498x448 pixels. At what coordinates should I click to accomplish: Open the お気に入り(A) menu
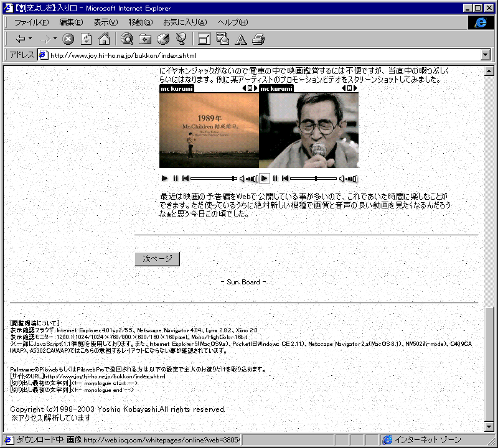point(185,22)
